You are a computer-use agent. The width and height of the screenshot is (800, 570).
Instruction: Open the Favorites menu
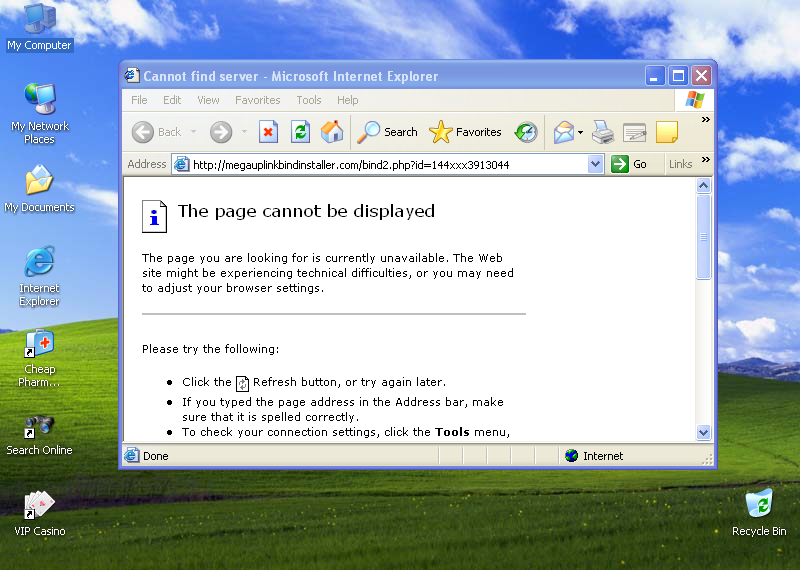pyautogui.click(x=258, y=100)
